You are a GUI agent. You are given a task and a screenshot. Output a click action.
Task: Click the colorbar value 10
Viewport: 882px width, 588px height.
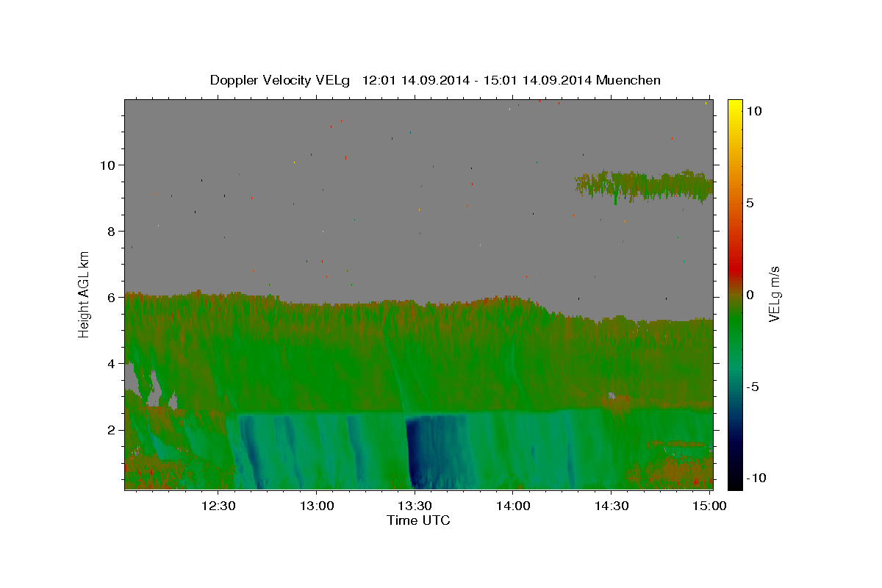click(x=754, y=111)
